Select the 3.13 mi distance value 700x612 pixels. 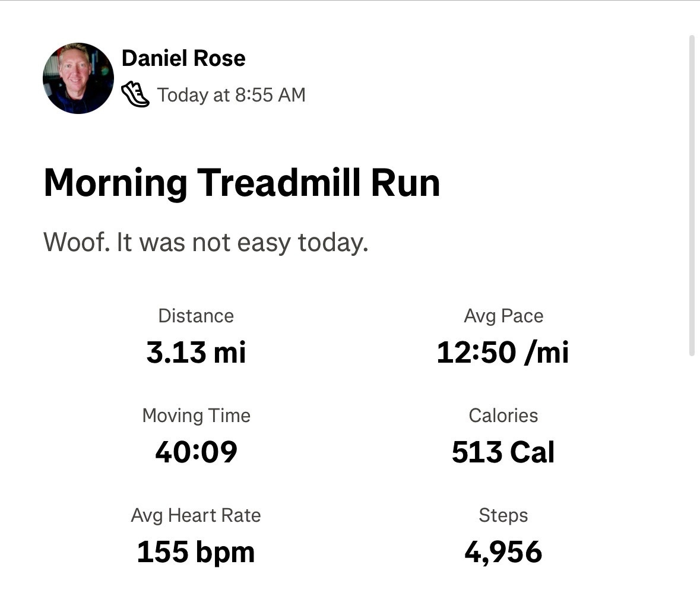click(x=196, y=353)
